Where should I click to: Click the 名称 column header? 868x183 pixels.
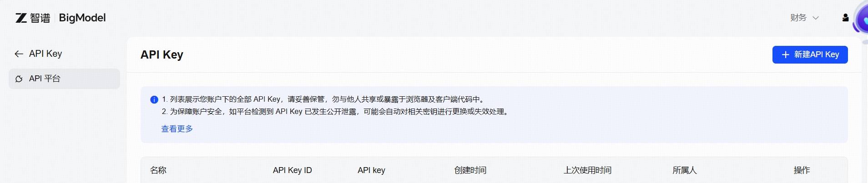pyautogui.click(x=158, y=170)
